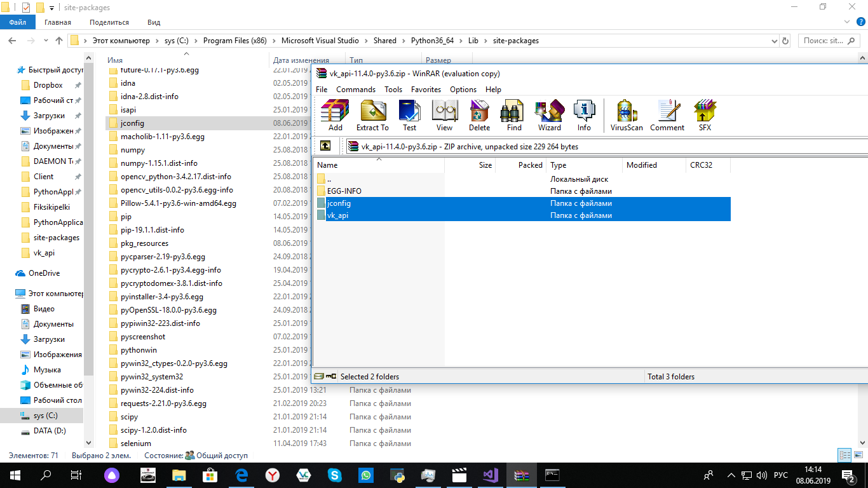868x488 pixels.
Task: Select sys (C:) drive in navigation pane
Action: (45, 416)
